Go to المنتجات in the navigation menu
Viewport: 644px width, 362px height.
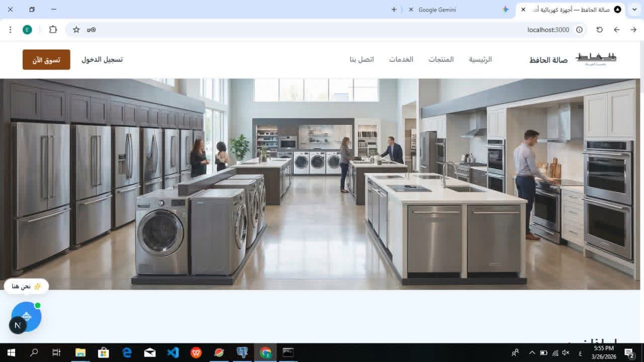pyautogui.click(x=441, y=59)
